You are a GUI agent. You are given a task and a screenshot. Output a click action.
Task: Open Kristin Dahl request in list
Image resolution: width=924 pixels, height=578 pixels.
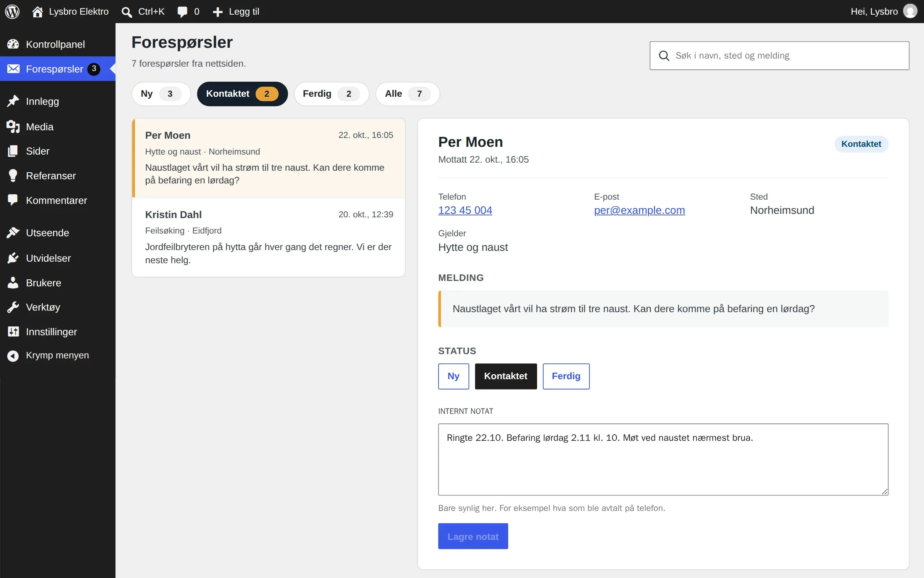point(269,237)
